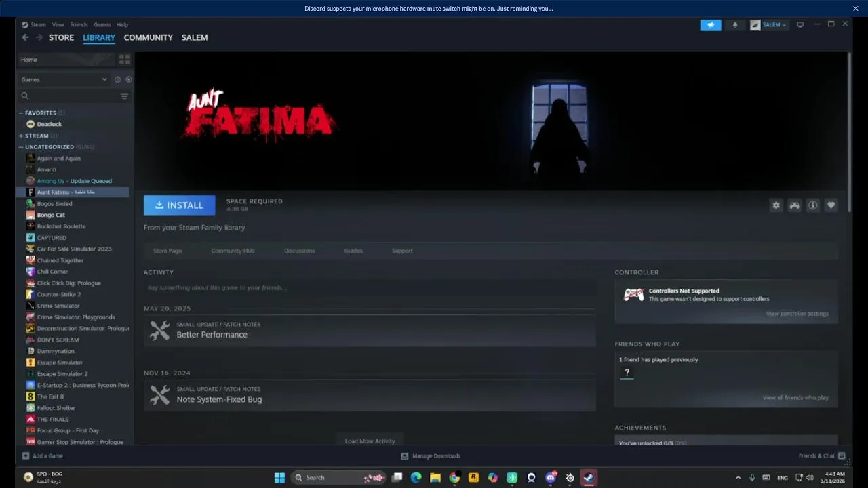Switch library to grid collections view
The height and width of the screenshot is (488, 868).
pyautogui.click(x=124, y=60)
